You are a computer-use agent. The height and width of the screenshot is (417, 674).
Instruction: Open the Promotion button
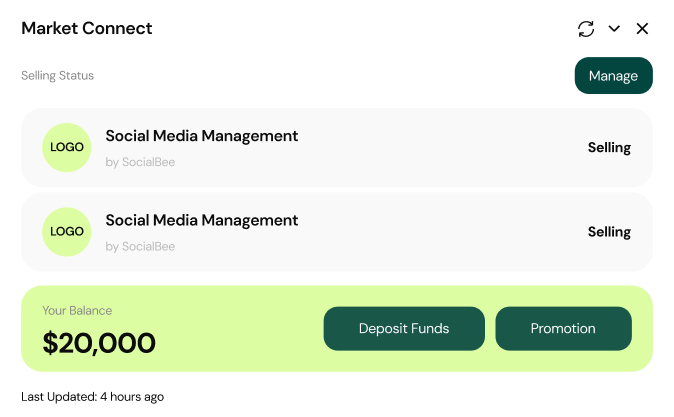pos(563,328)
